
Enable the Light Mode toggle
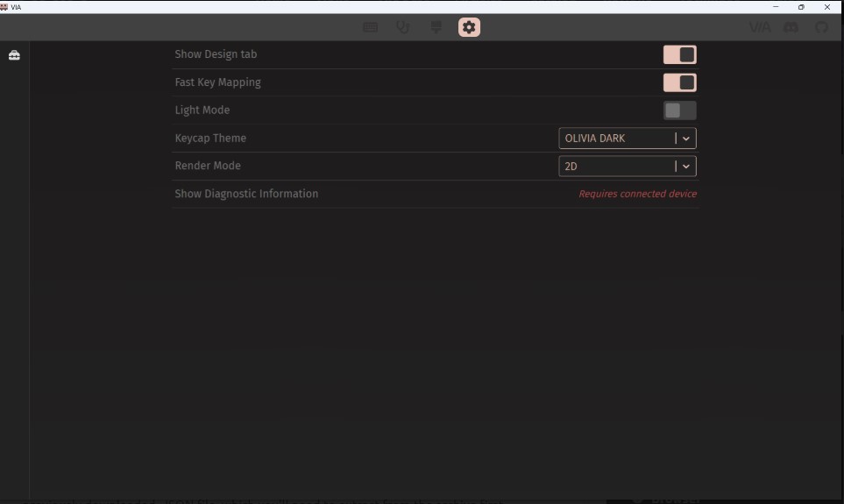click(679, 110)
